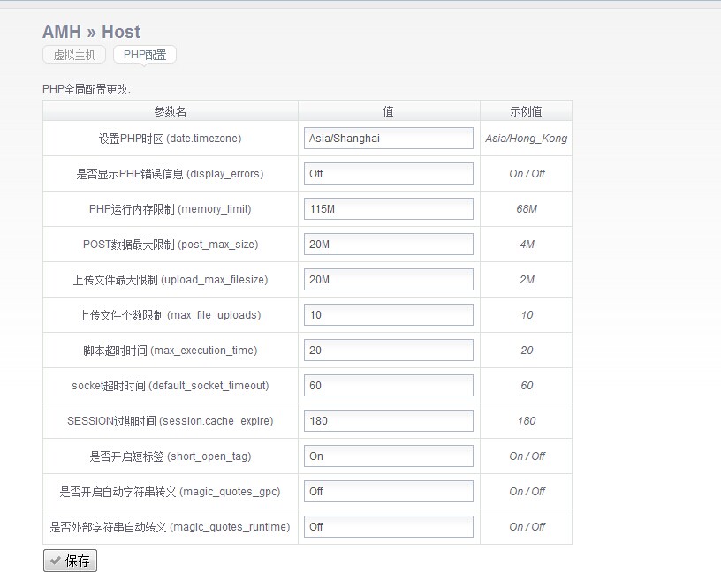Open the 虚拟主机 tab
Image resolution: width=721 pixels, height=588 pixels.
[x=74, y=55]
